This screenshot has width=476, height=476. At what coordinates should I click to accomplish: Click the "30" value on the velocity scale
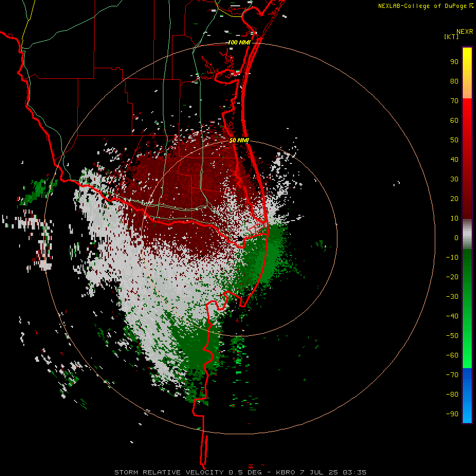pyautogui.click(x=454, y=179)
